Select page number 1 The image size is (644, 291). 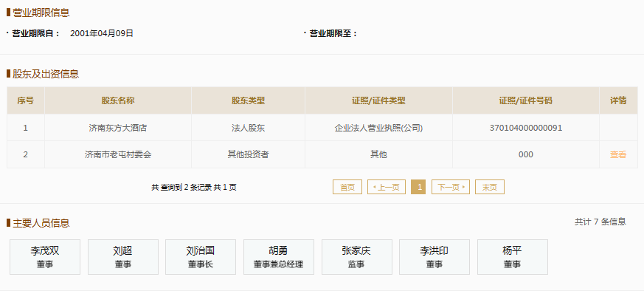[x=418, y=187]
